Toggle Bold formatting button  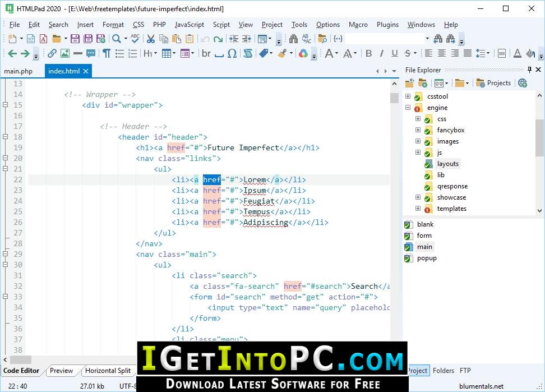tap(369, 53)
